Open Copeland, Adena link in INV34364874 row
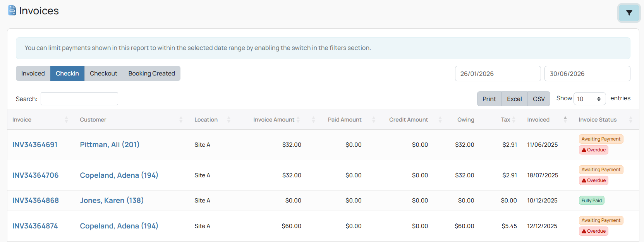This screenshot has width=644, height=242. pyautogui.click(x=119, y=226)
